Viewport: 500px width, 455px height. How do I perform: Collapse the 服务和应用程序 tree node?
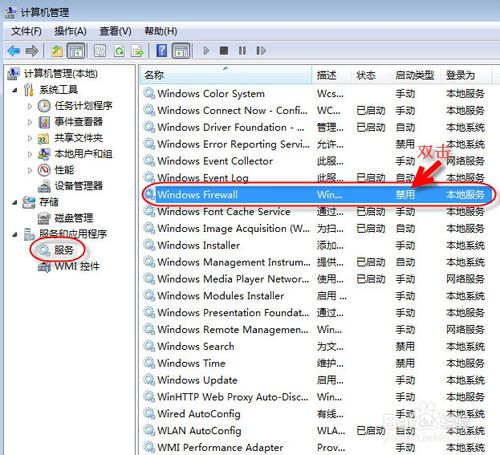coord(15,234)
